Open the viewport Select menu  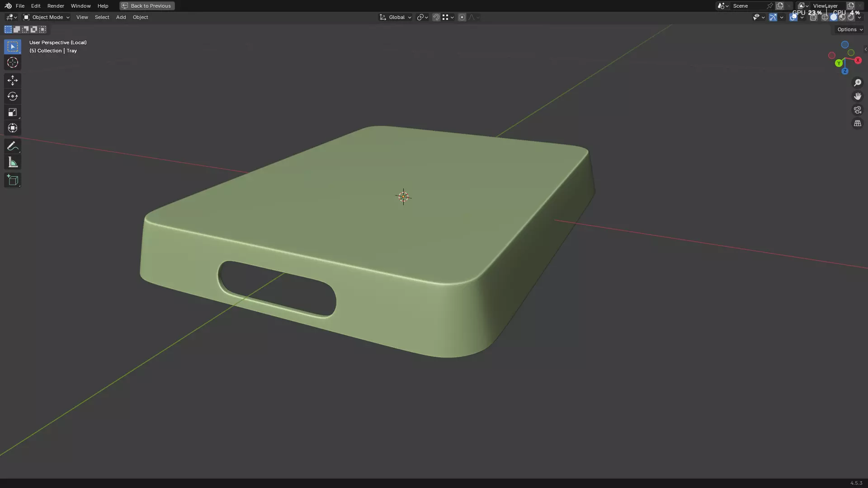pos(102,17)
